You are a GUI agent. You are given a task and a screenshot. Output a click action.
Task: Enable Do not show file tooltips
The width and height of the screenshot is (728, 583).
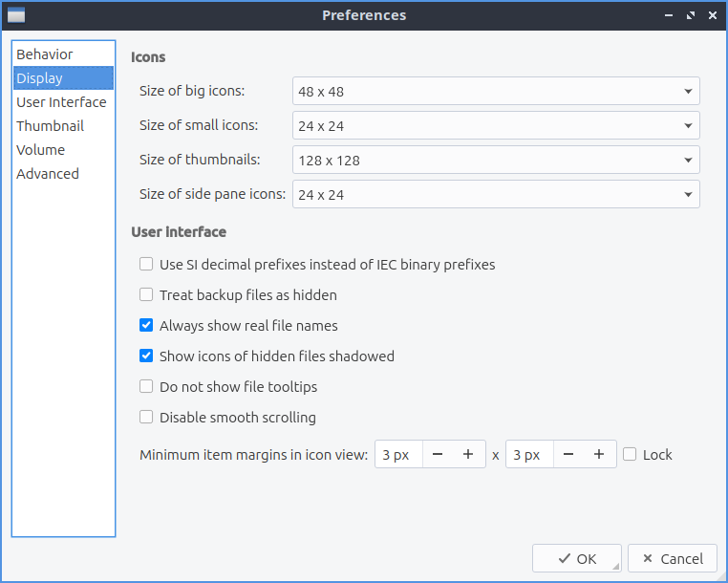coord(146,386)
